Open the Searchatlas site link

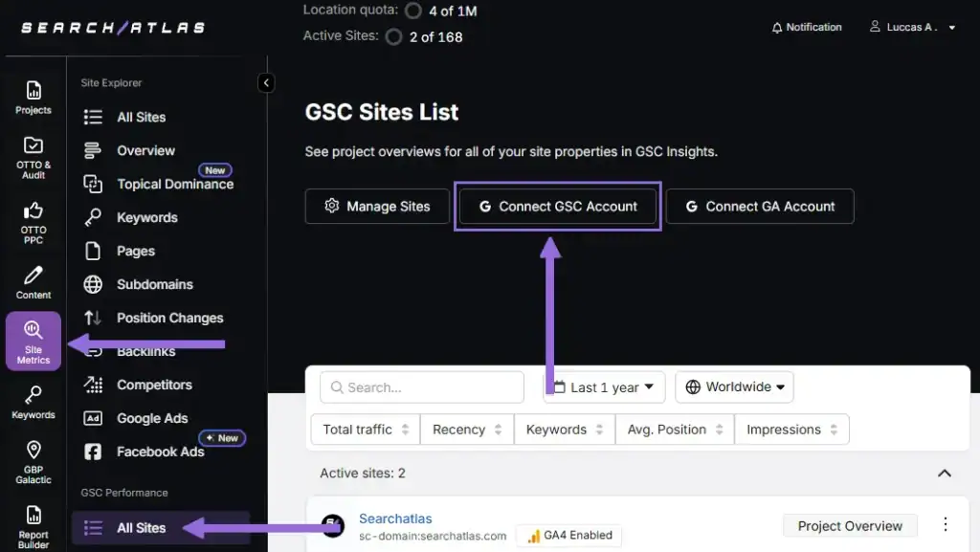pos(395,518)
